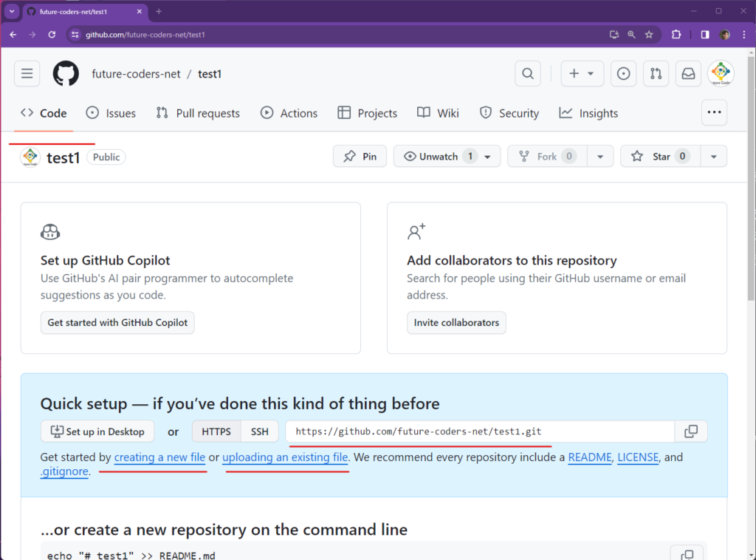Click the test1 repository owner avatar
Viewport: 756px width, 560px height.
(x=30, y=157)
